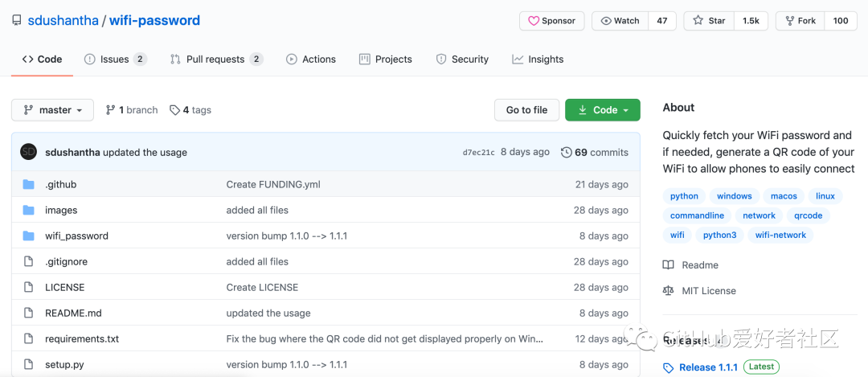Open the Security tab
The height and width of the screenshot is (377, 868).
pos(462,59)
